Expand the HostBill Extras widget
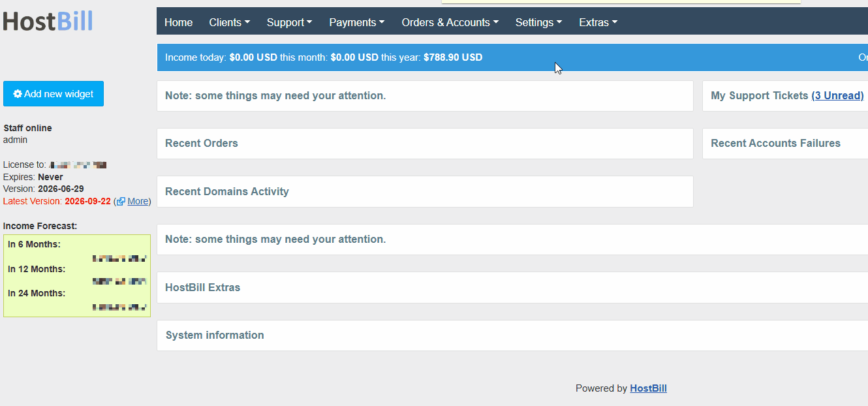The height and width of the screenshot is (406, 868). [512, 288]
